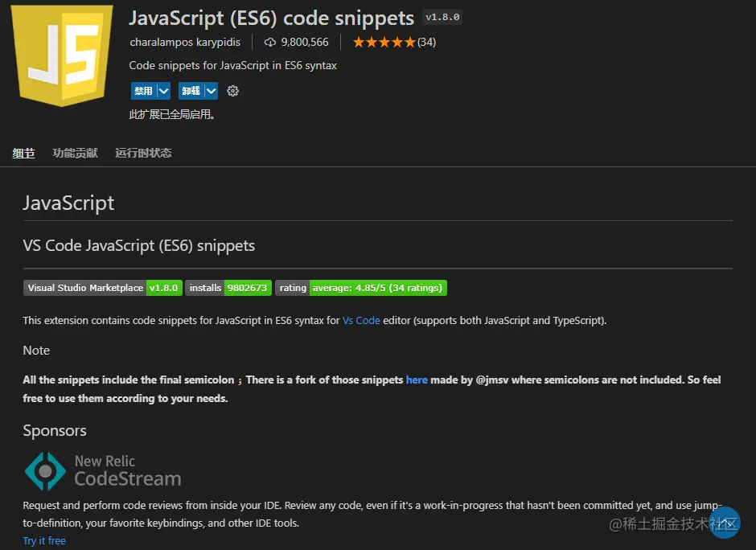The height and width of the screenshot is (550, 756).
Task: Uninstall the extension via 卸载 button
Action: pyautogui.click(x=191, y=91)
